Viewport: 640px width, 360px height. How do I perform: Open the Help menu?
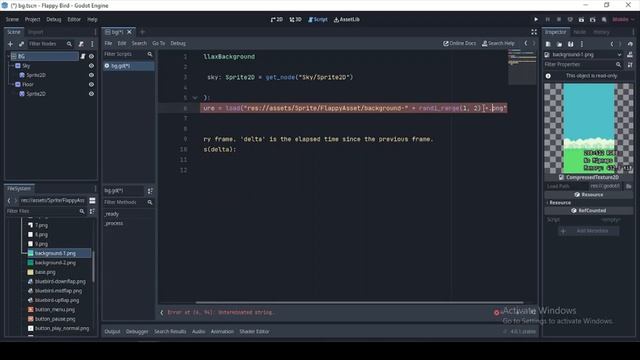(92, 19)
